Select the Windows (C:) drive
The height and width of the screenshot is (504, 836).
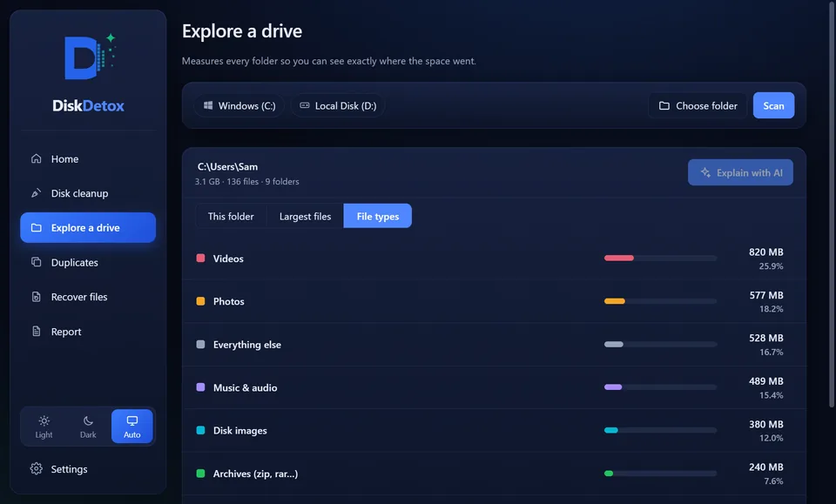pyautogui.click(x=239, y=105)
